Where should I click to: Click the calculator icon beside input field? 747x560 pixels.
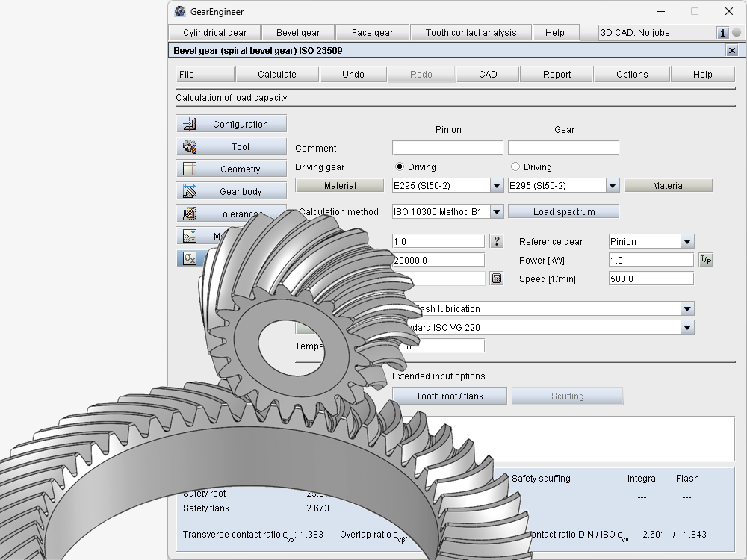tap(497, 279)
